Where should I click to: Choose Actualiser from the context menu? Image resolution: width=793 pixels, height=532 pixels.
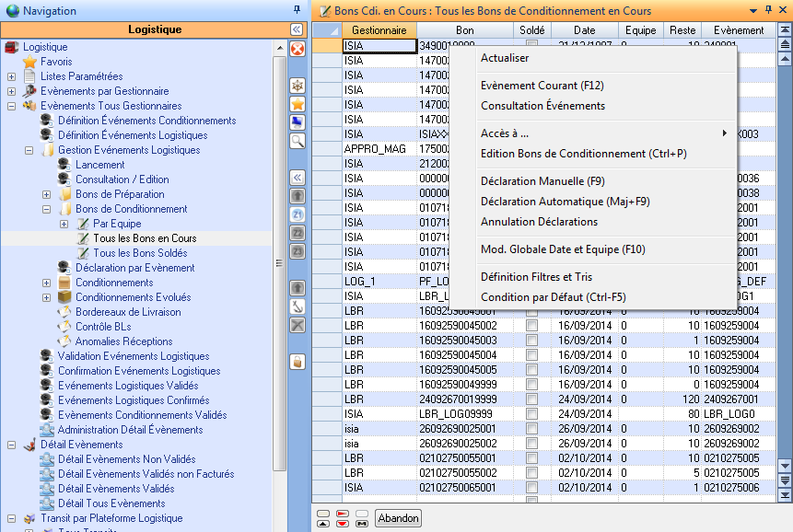coord(505,58)
